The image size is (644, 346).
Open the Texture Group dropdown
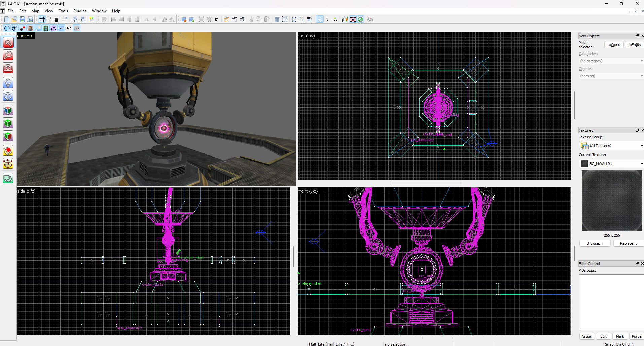[x=641, y=145]
